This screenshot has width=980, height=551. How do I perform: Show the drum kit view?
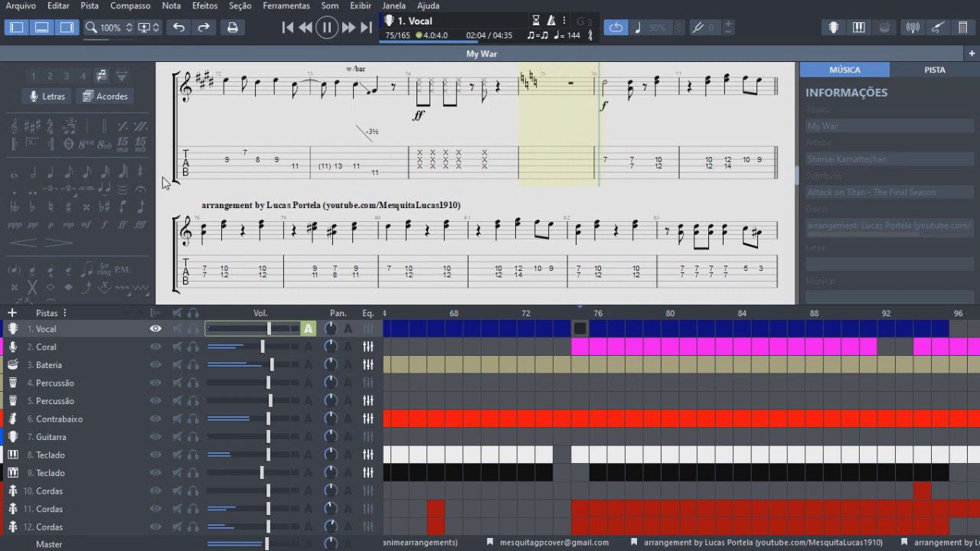[884, 28]
